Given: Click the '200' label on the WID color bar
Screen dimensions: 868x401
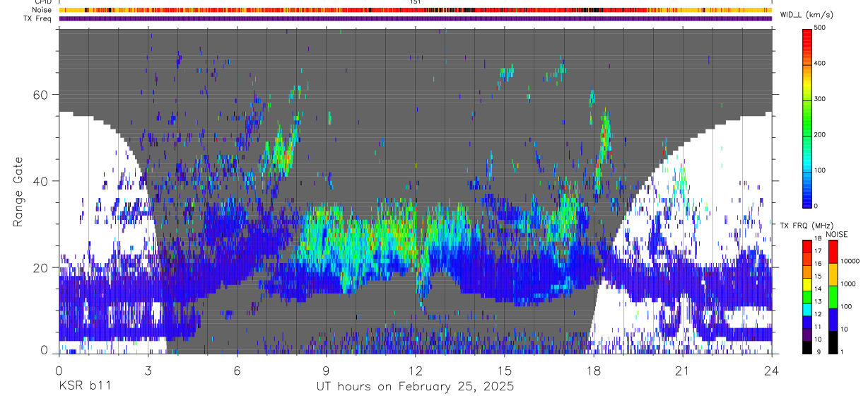Looking at the screenshot, I should 820,134.
